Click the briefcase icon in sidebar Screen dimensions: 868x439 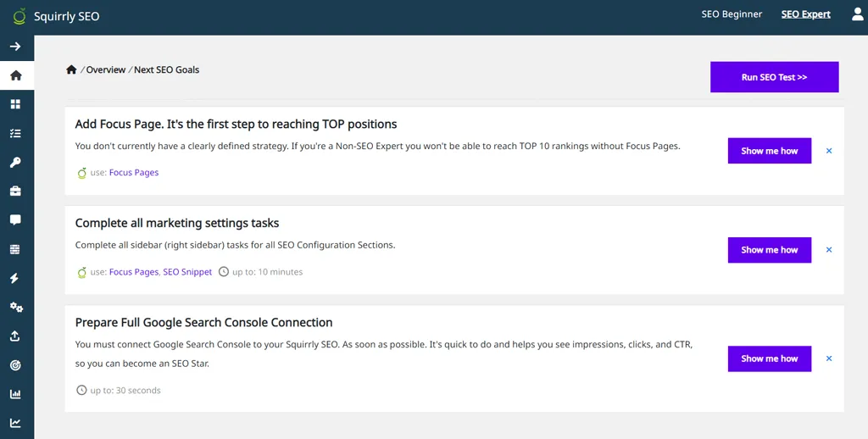point(15,191)
